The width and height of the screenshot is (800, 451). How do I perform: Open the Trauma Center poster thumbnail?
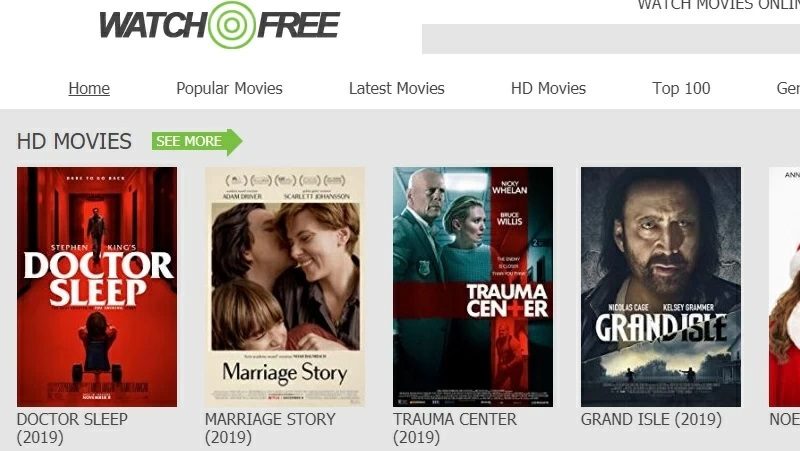click(473, 287)
